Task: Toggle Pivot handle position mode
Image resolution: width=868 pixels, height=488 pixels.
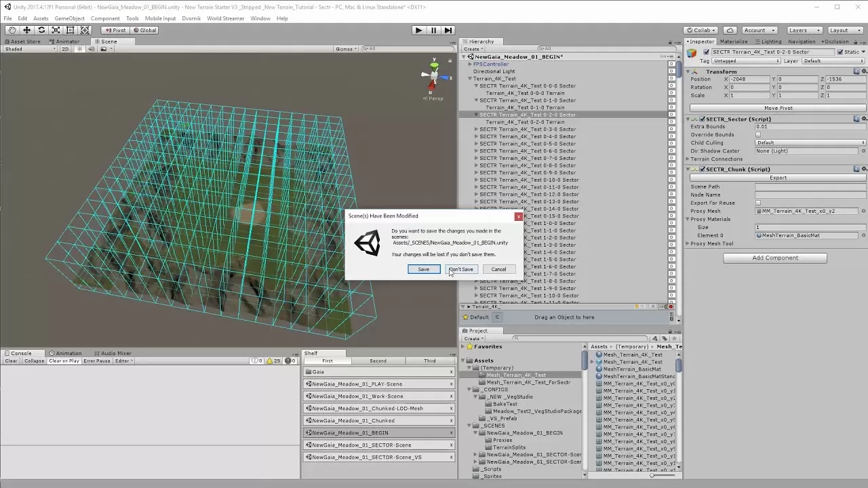Action: 115,30
